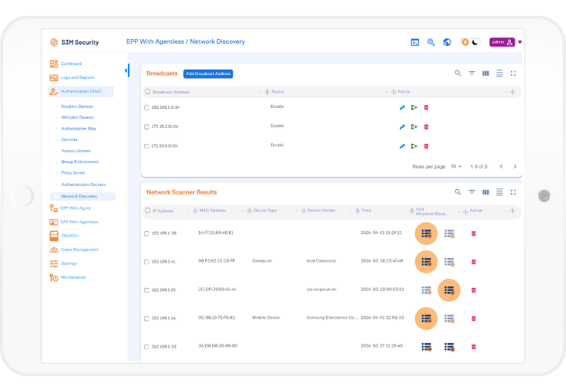Open the Rows per page dropdown
The width and height of the screenshot is (566, 392).
(x=456, y=166)
